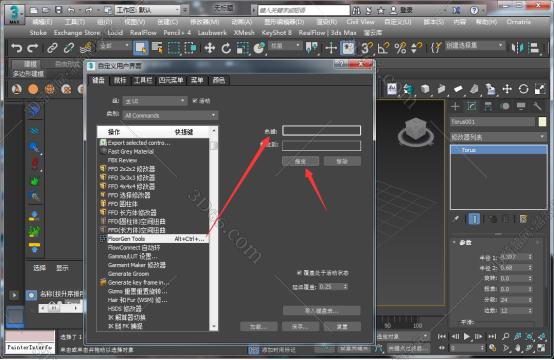Image resolution: width=554 pixels, height=360 pixels.
Task: Open the Hierarchy command panel tab
Action: tap(488, 106)
